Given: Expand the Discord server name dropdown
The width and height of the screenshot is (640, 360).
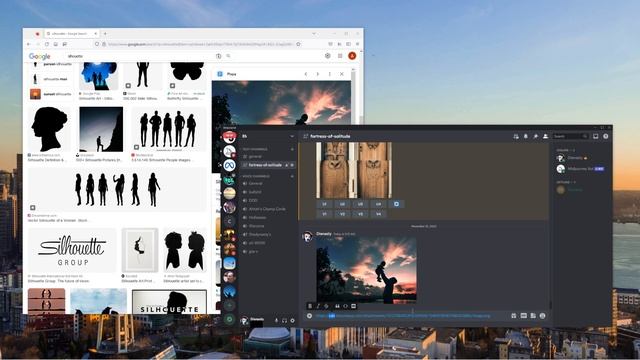Looking at the screenshot, I should point(292,136).
